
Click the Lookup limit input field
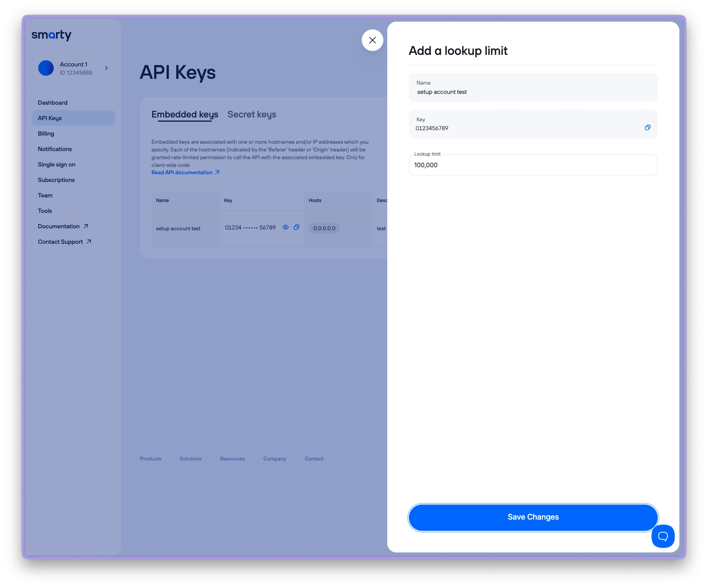click(533, 165)
